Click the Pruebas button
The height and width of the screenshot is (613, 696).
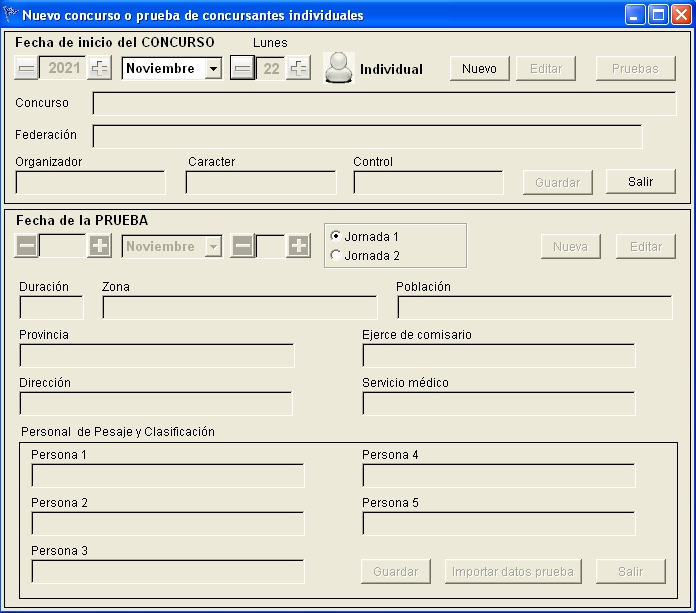click(635, 69)
